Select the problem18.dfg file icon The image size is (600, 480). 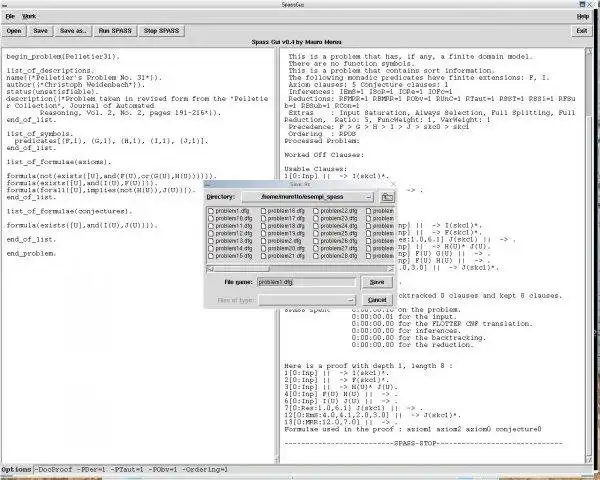pyautogui.click(x=263, y=226)
